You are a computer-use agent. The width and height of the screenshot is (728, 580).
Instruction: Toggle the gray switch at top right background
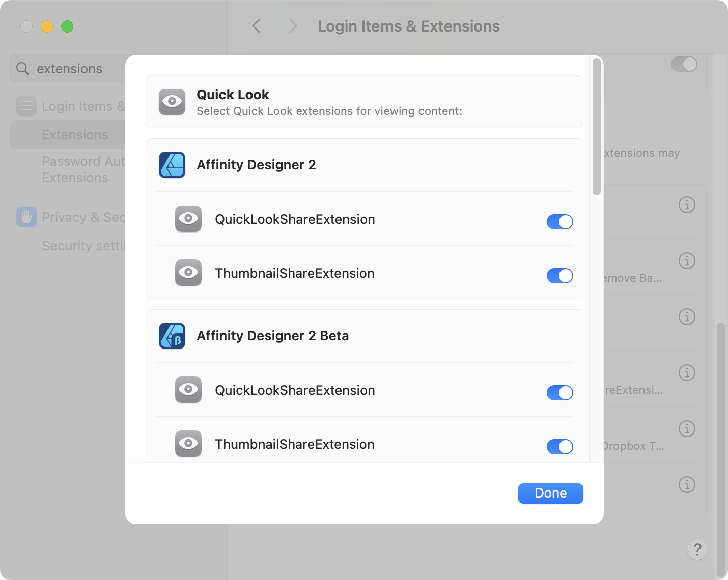pyautogui.click(x=684, y=64)
